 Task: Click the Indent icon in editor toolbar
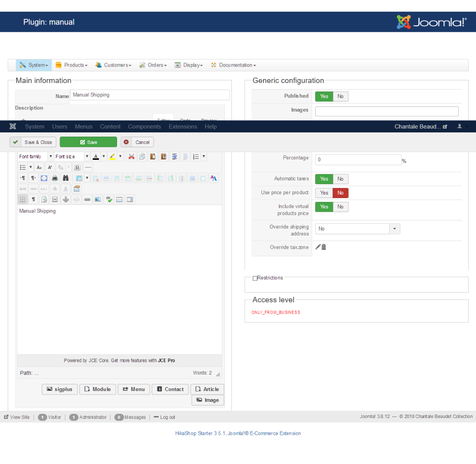(x=175, y=156)
